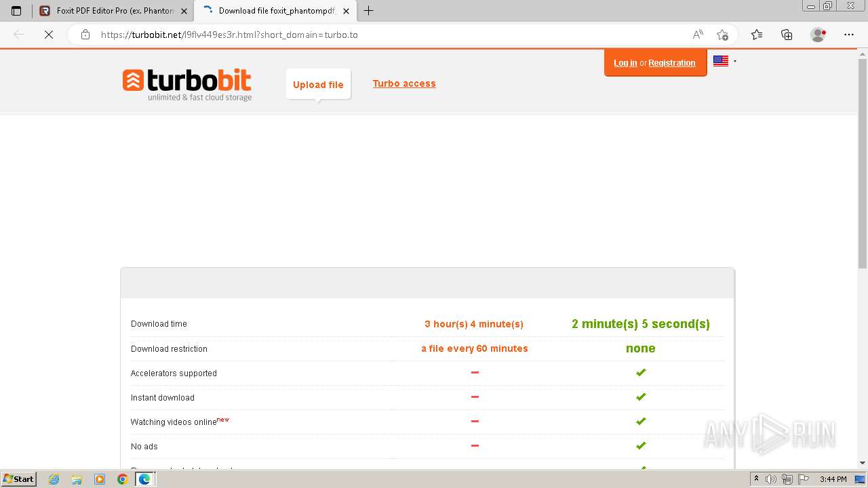Select Microsoft Edge taskbar button

pyautogui.click(x=144, y=479)
